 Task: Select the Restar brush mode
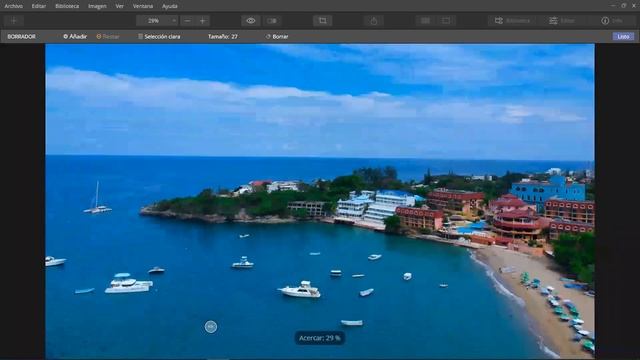(x=108, y=37)
